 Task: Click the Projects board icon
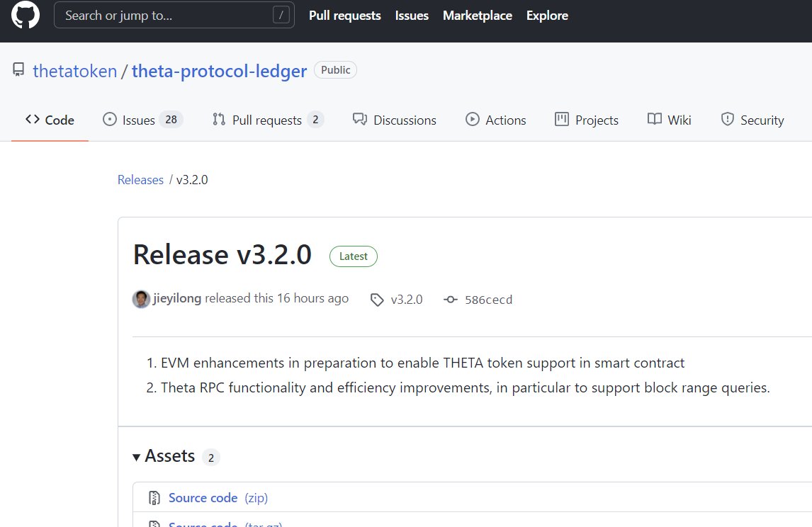tap(562, 119)
